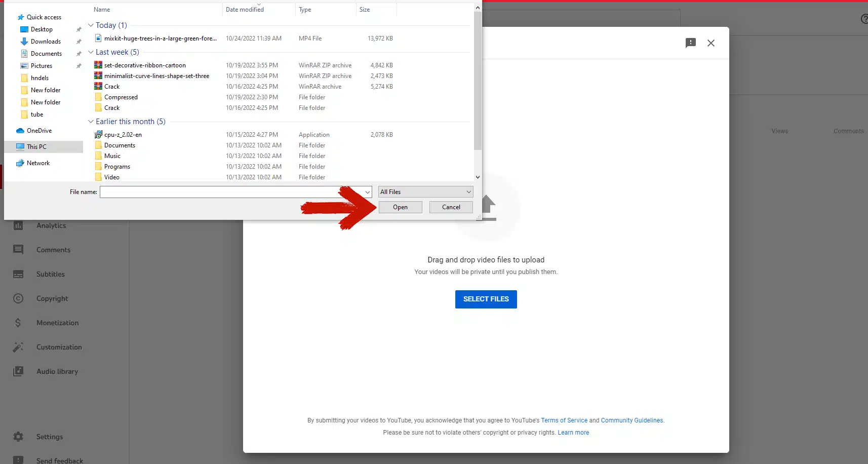Screen dimensions: 868x464
Task: Click the Send feedback icon in upload dialog
Action: click(x=690, y=43)
